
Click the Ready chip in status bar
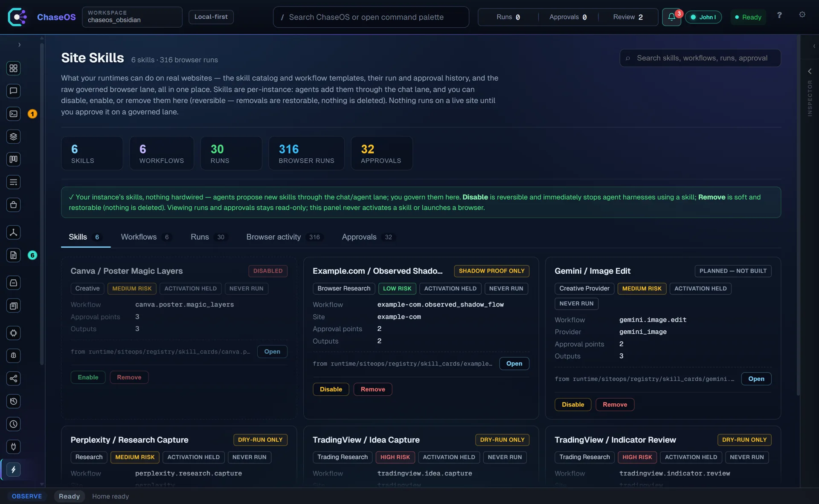coord(70,496)
